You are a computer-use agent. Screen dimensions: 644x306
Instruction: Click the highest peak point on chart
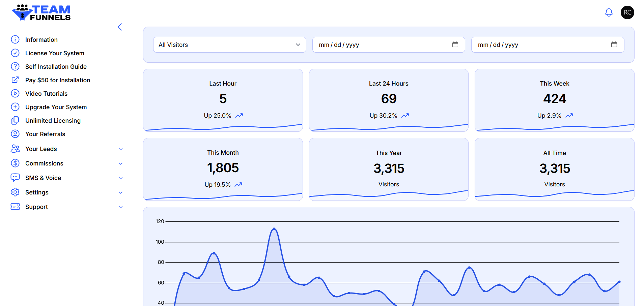[274, 229]
